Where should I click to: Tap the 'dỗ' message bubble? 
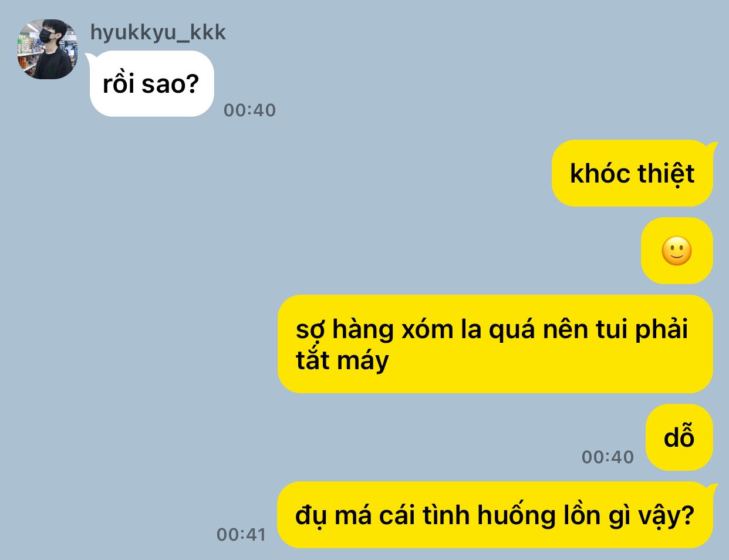click(x=679, y=437)
